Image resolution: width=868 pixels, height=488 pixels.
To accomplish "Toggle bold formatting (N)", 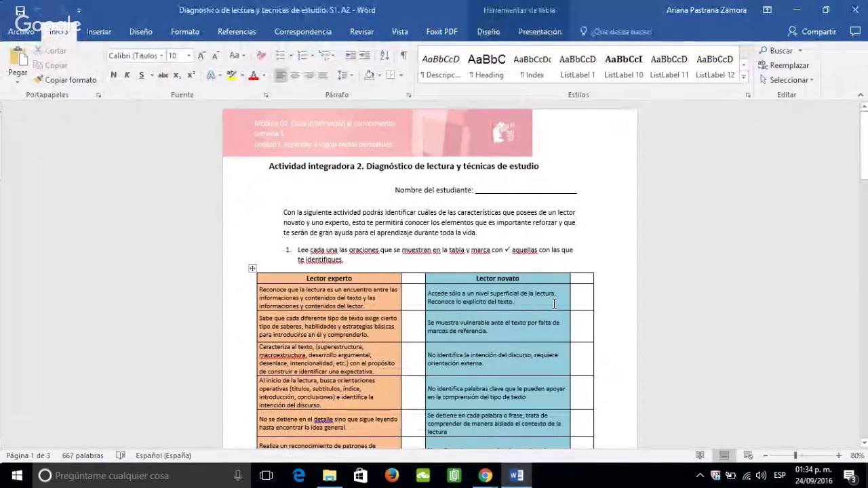I will click(113, 75).
